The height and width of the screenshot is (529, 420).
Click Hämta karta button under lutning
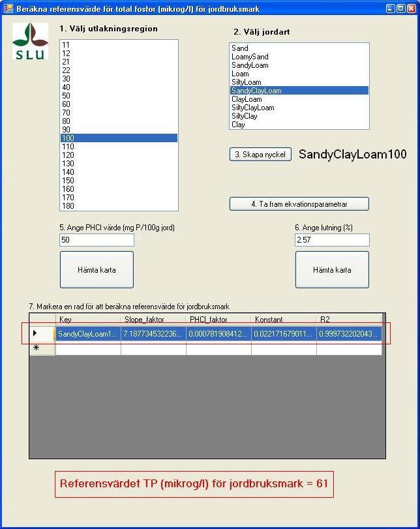(333, 270)
